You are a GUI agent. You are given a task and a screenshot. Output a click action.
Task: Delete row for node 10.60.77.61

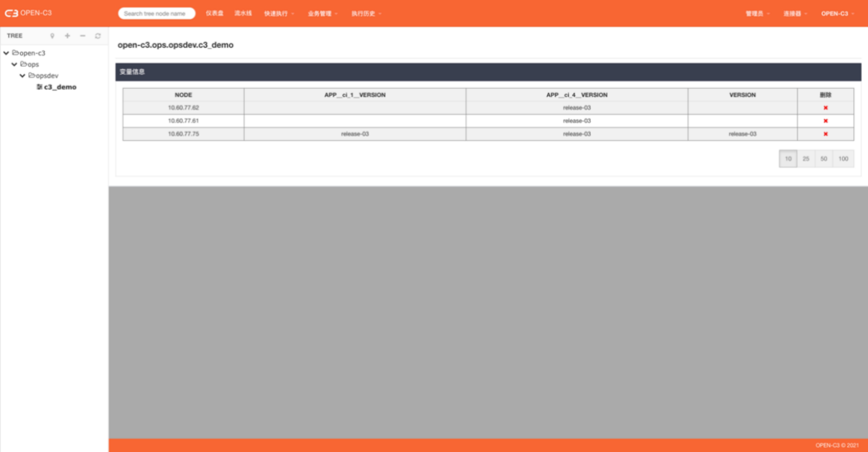click(826, 121)
